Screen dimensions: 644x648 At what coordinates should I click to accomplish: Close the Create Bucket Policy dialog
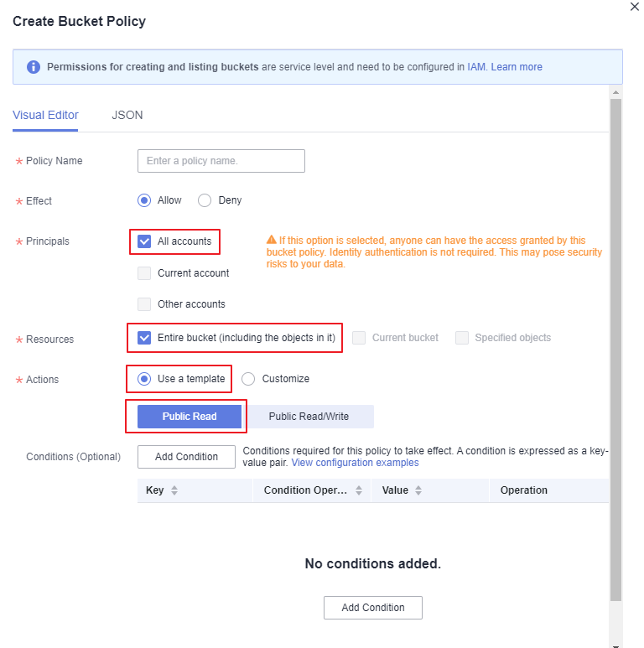(x=635, y=7)
